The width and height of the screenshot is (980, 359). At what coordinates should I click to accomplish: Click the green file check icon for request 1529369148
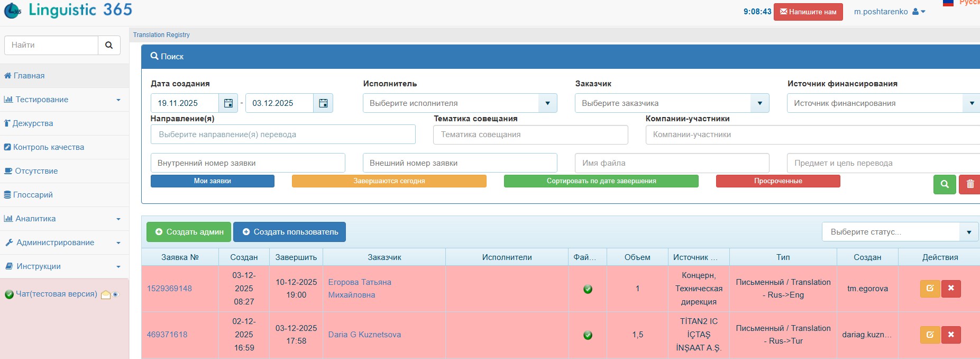coord(588,289)
